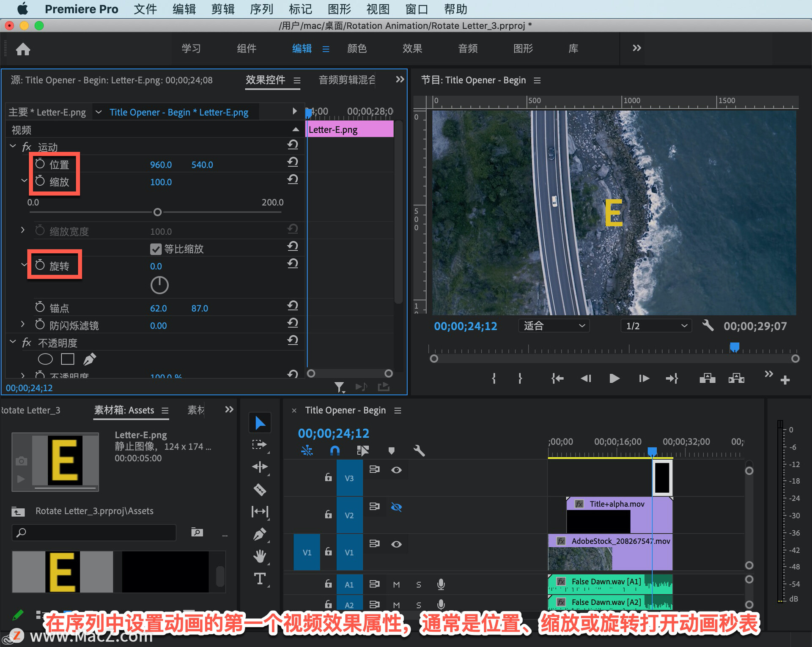
Task: Select the Hand tool
Action: click(259, 556)
